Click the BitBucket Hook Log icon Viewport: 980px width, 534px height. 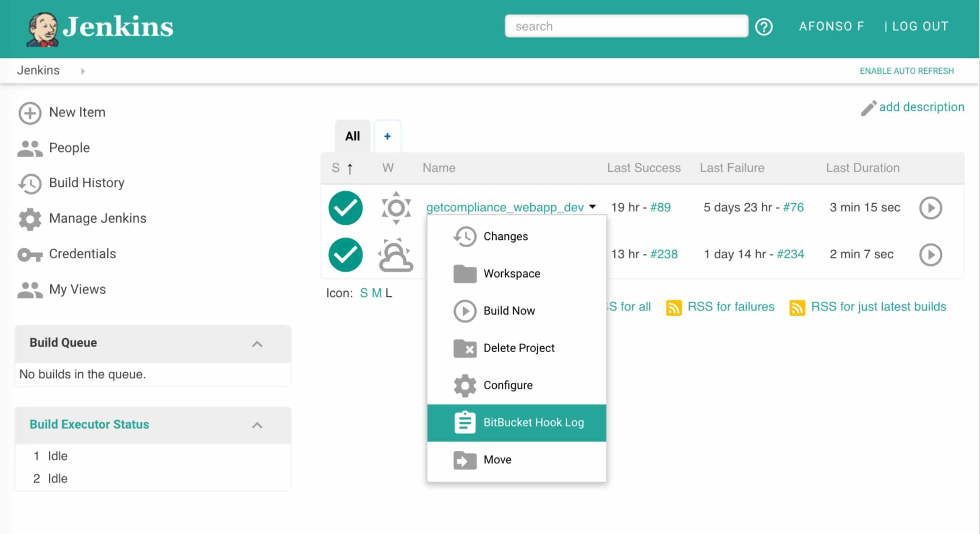pyautogui.click(x=465, y=422)
